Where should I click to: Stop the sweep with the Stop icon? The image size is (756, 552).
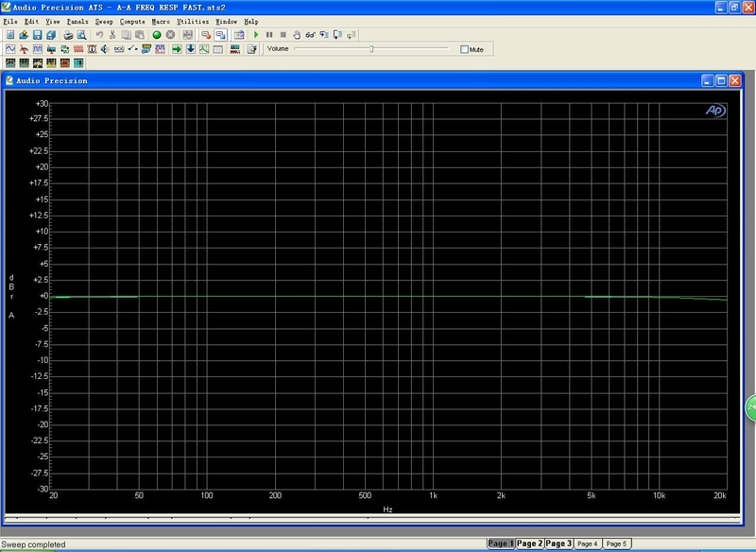[283, 35]
